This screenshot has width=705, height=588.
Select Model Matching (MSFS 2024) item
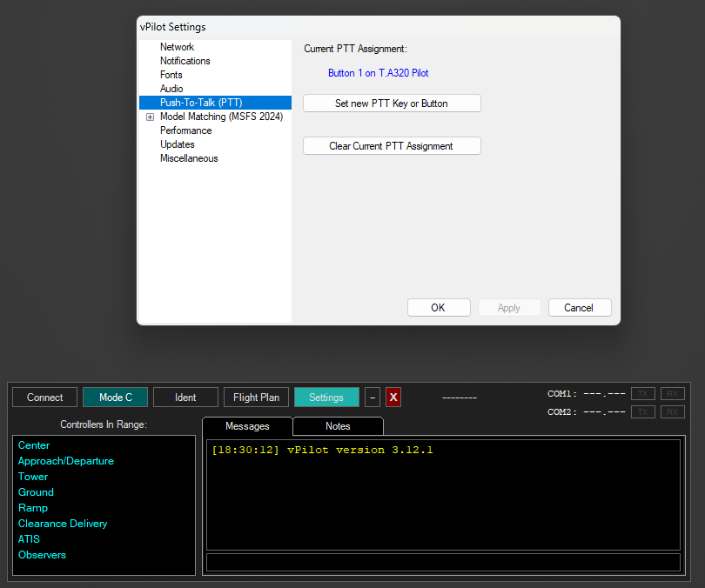tap(222, 117)
